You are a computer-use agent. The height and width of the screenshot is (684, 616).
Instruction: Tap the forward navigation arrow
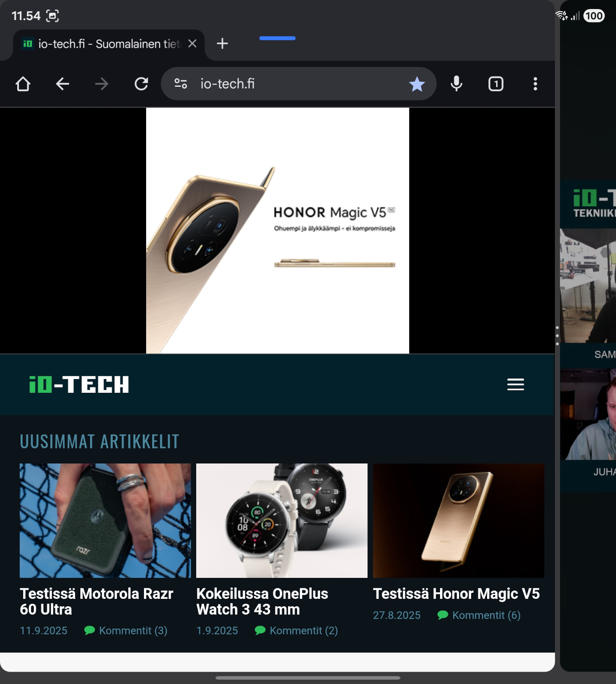pyautogui.click(x=102, y=84)
